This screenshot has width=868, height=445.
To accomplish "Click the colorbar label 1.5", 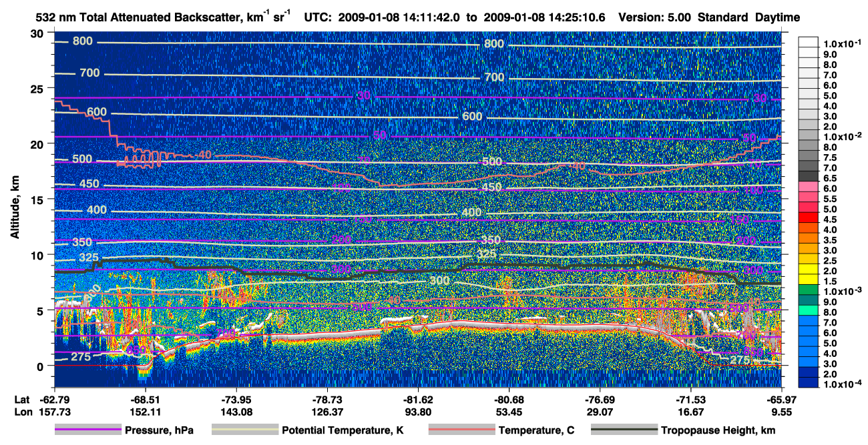I will pyautogui.click(x=829, y=282).
